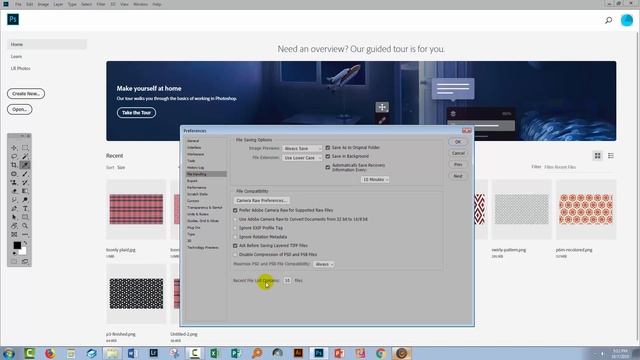This screenshot has height=360, width=640.
Task: Enable Disable Compression of PSD and PSB
Action: 235,255
